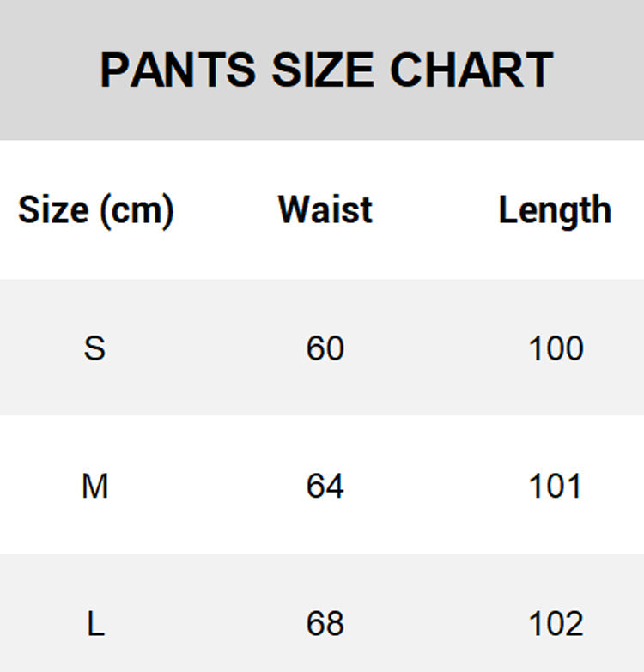Click the length value 100
The width and height of the screenshot is (644, 672).
(556, 348)
